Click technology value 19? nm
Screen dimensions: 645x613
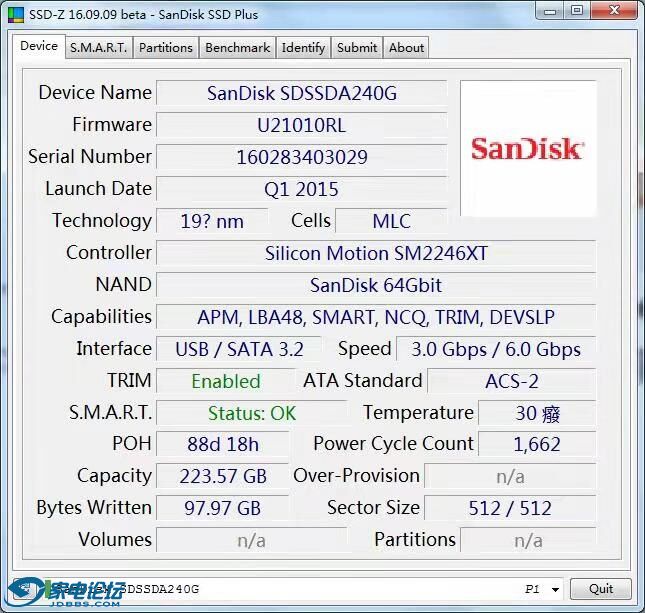pyautogui.click(x=212, y=221)
